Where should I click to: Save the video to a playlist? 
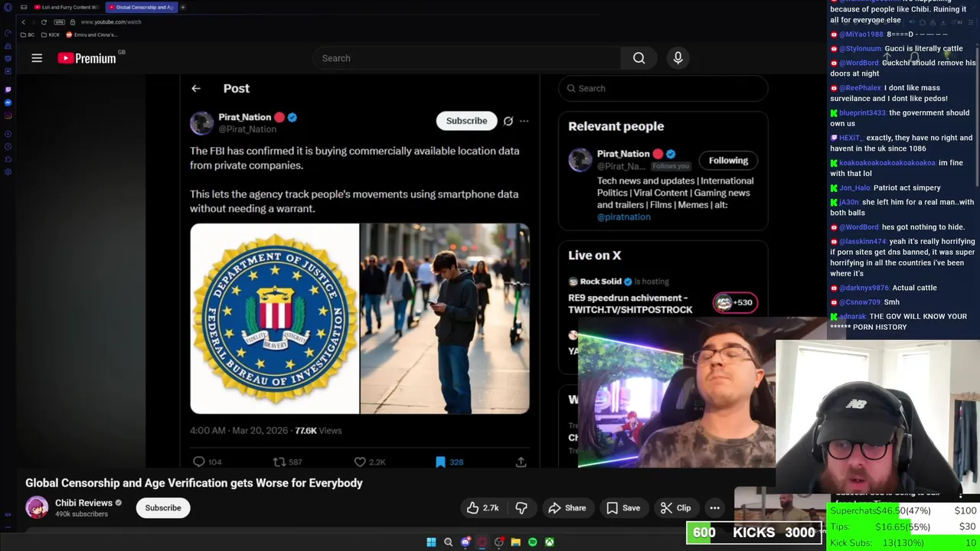[x=623, y=508]
